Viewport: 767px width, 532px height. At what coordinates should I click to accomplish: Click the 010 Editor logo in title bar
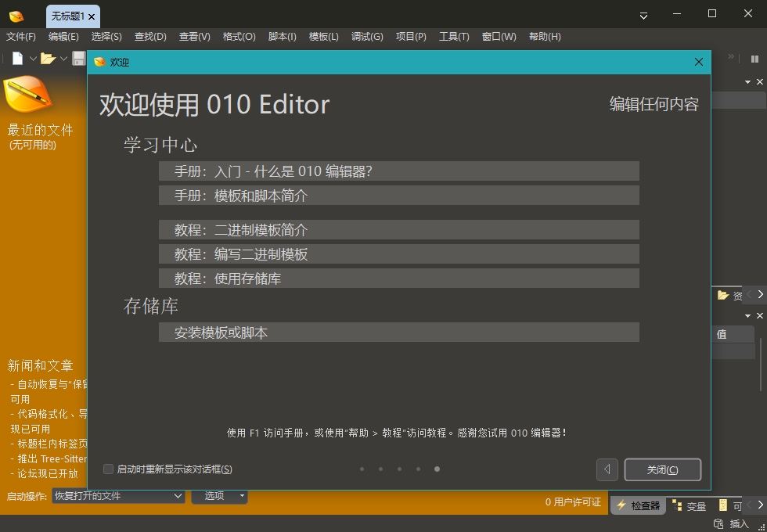click(x=16, y=16)
